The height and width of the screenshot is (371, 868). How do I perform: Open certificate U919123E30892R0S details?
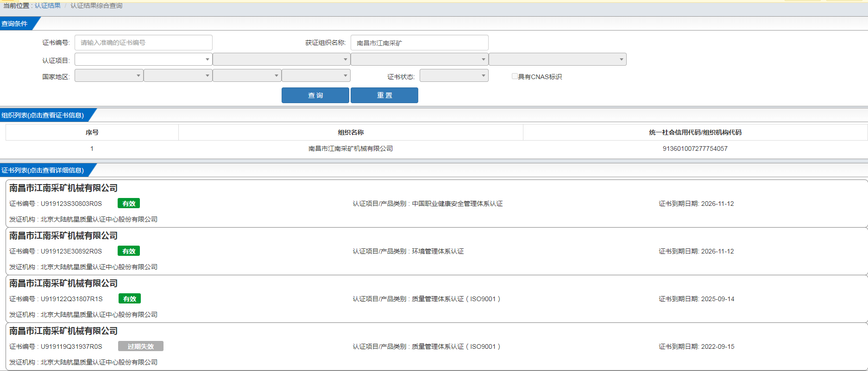tap(71, 251)
